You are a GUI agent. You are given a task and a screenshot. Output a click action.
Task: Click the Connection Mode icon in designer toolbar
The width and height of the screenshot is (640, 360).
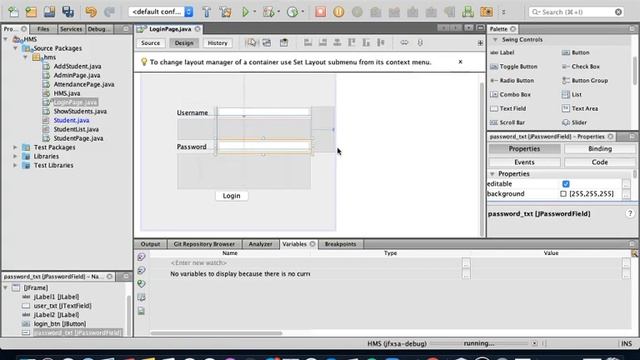tap(267, 42)
